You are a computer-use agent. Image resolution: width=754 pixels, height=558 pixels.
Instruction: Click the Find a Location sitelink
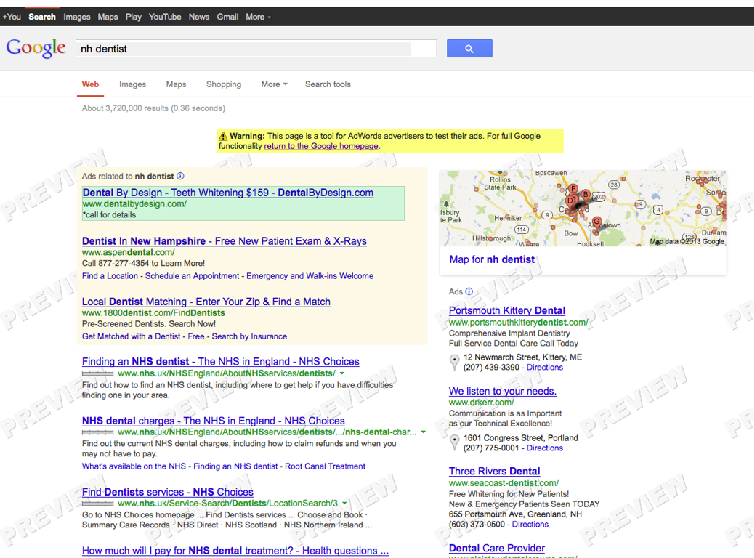click(110, 276)
